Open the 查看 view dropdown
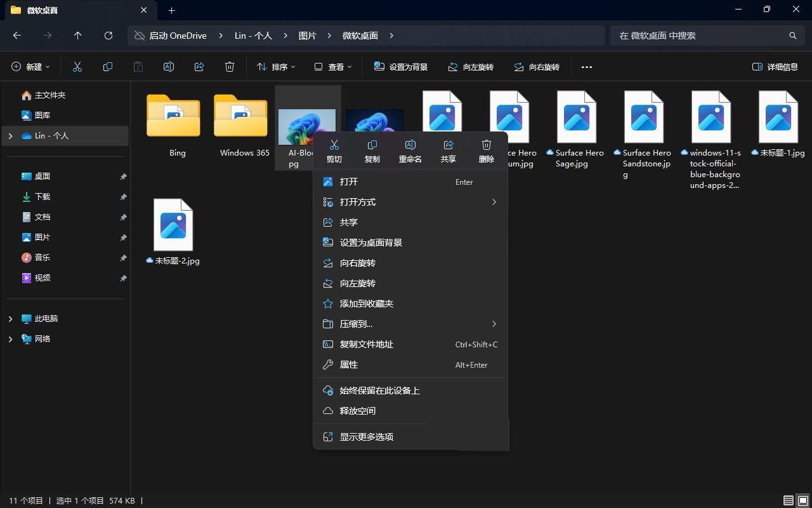 point(332,67)
